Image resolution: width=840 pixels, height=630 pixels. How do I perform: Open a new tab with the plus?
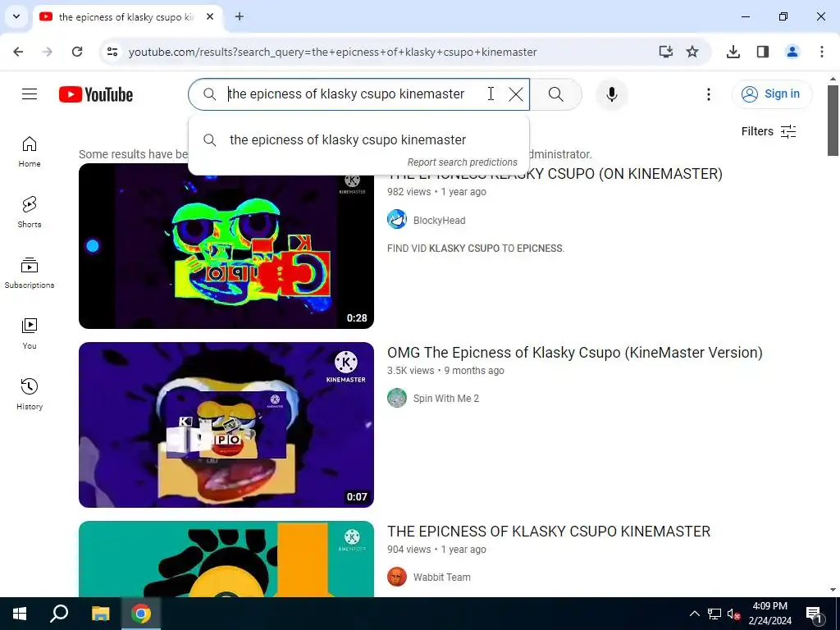(x=240, y=17)
